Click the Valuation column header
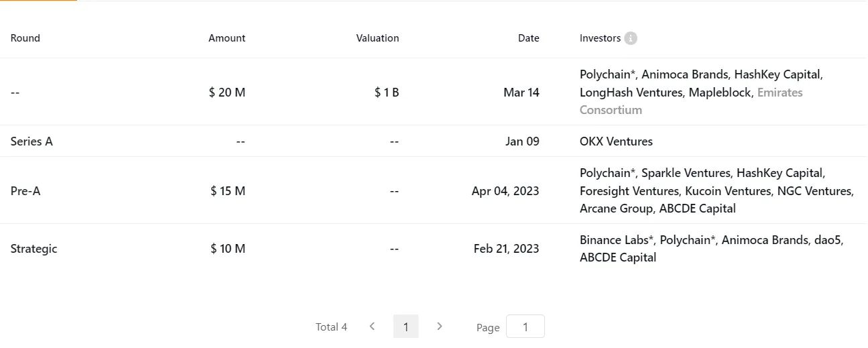Viewport: 868px width, 348px height. [377, 38]
